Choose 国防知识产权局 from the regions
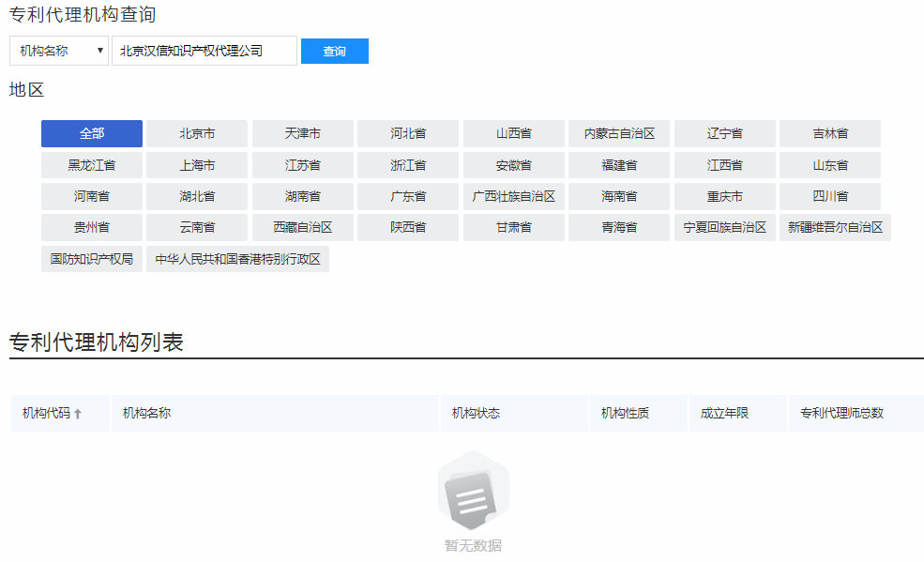Screen dimensions: 924x562 pos(91,259)
